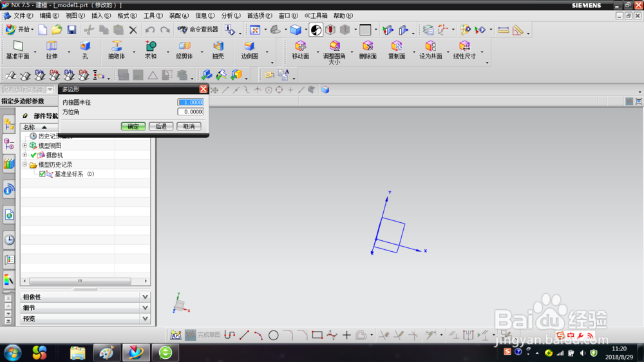644x362 pixels.
Task: Open the Edit (编辑) menu
Action: pyautogui.click(x=49, y=15)
